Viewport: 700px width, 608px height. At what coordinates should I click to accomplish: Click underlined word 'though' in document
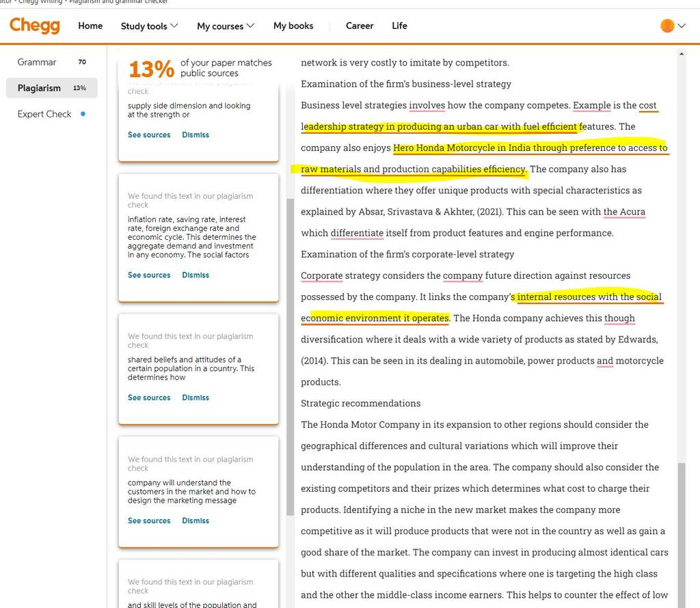pyautogui.click(x=619, y=318)
